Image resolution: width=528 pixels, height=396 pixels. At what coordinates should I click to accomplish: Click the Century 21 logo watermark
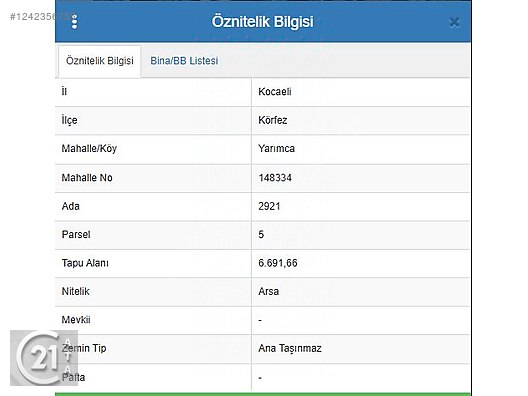[x=44, y=358]
